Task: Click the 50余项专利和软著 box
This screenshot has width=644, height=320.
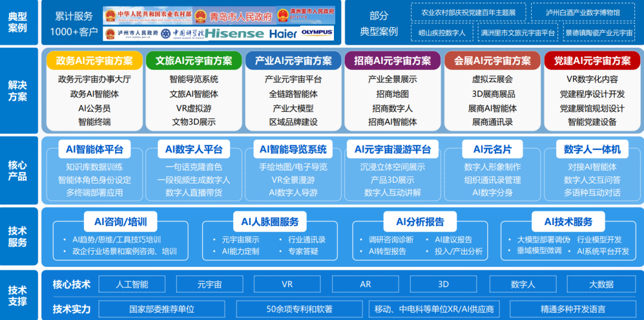Action: 299,309
